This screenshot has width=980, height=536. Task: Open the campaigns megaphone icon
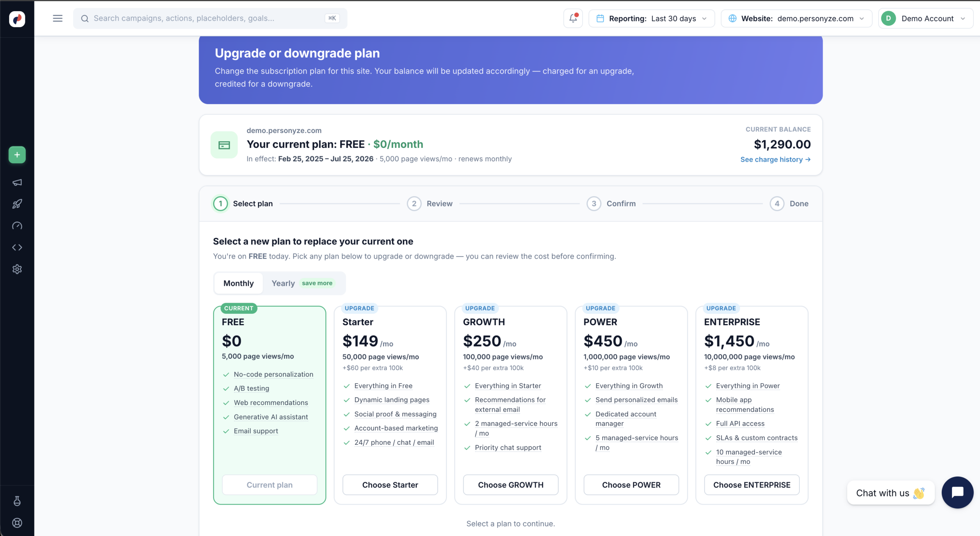(x=17, y=182)
